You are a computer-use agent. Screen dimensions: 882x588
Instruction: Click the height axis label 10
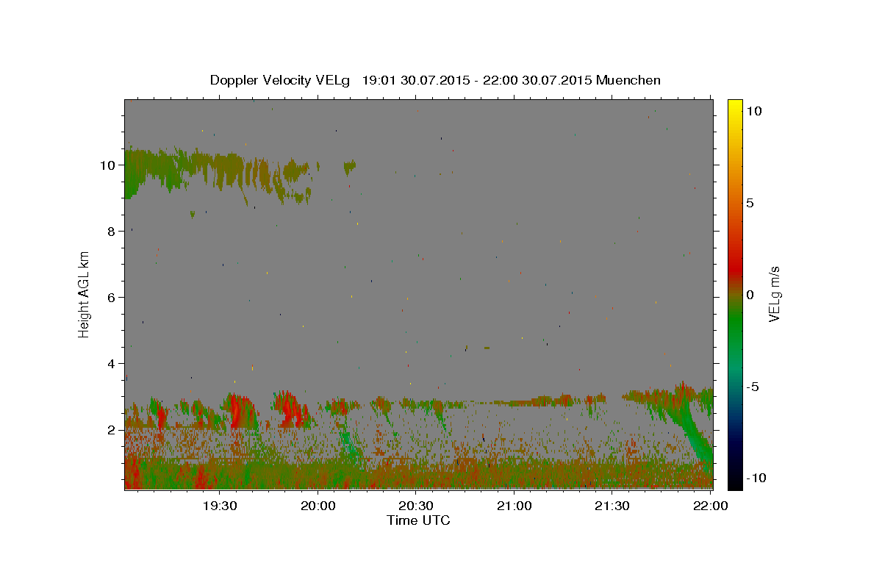click(108, 165)
